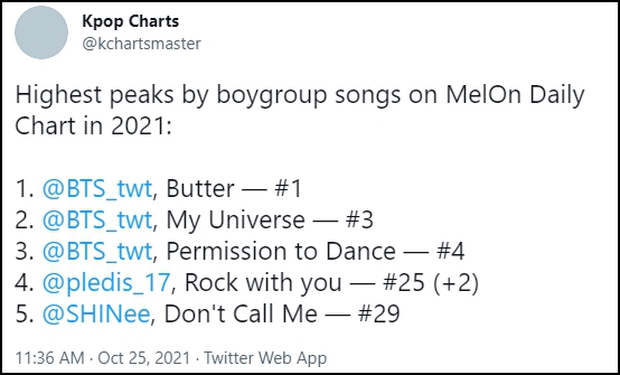Select 'Rock with you — #25 (+2)' text

point(332,283)
